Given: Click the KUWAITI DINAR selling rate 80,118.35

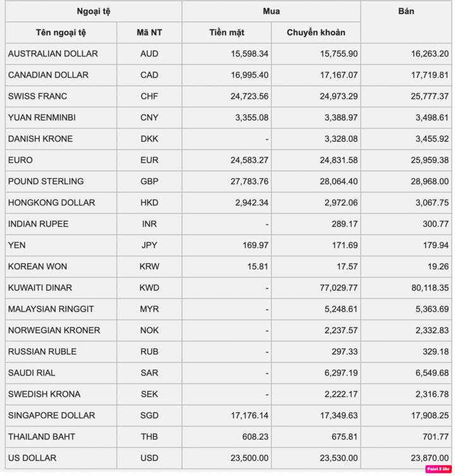Looking at the screenshot, I should [430, 288].
